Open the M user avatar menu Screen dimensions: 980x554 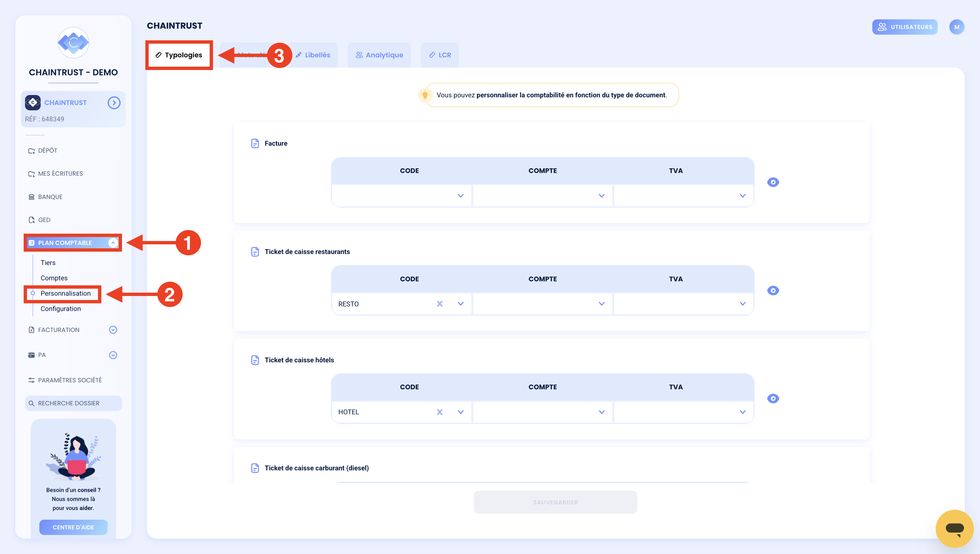[956, 27]
